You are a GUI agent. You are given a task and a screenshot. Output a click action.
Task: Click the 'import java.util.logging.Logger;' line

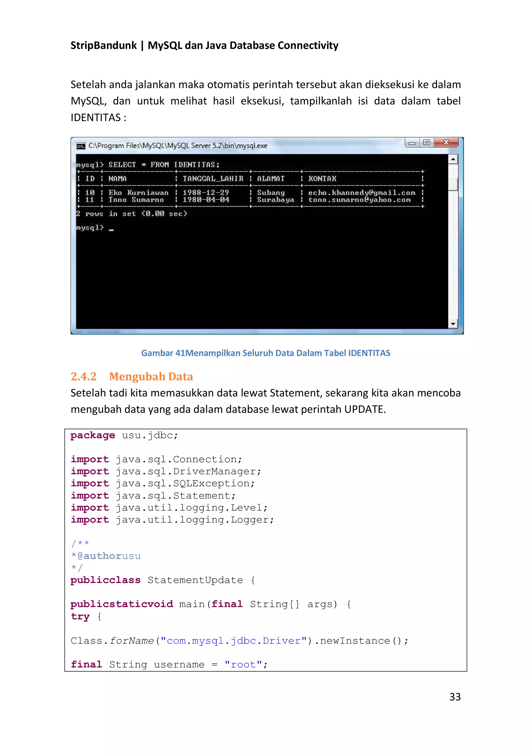click(172, 520)
